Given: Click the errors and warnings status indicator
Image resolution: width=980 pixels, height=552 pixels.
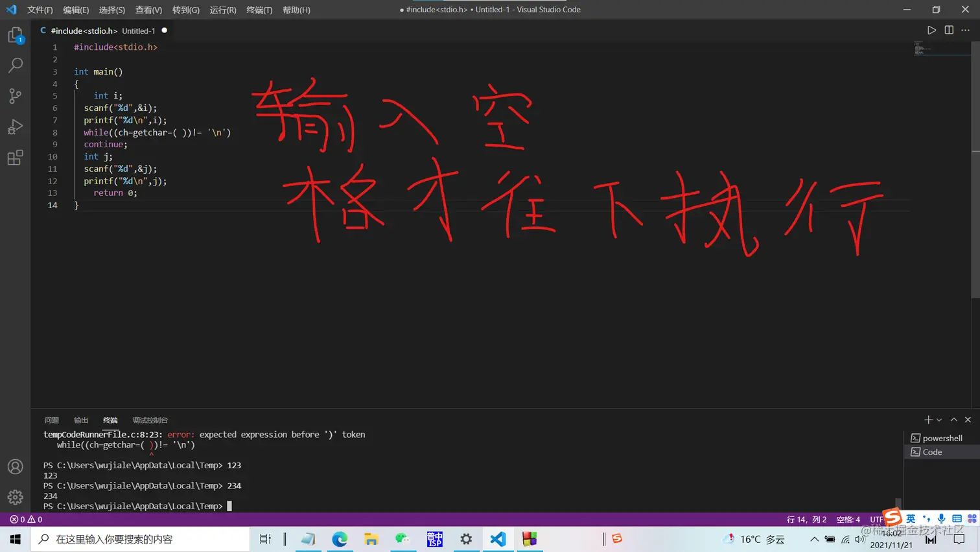Looking at the screenshot, I should point(26,520).
